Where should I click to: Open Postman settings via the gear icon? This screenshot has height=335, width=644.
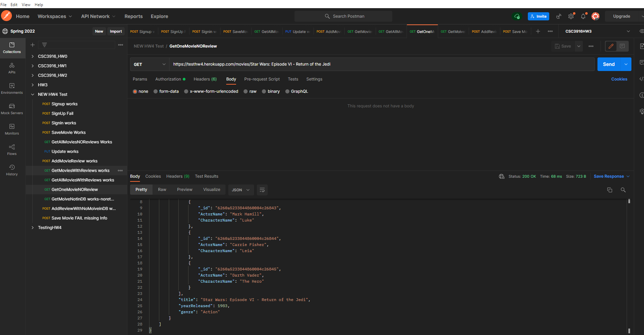571,16
